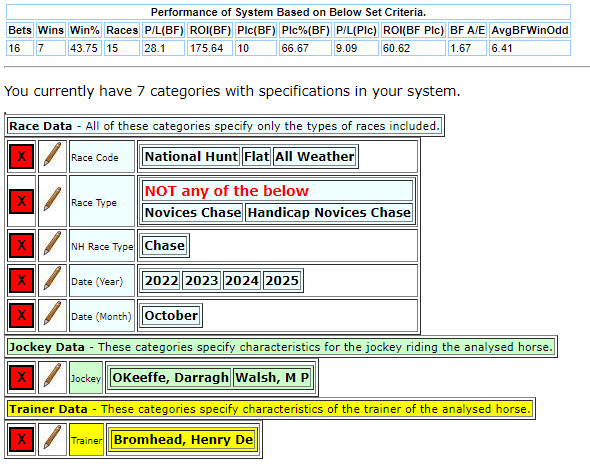Click the P/L(BF) column header
Screen dimensions: 590x475
pos(164,30)
